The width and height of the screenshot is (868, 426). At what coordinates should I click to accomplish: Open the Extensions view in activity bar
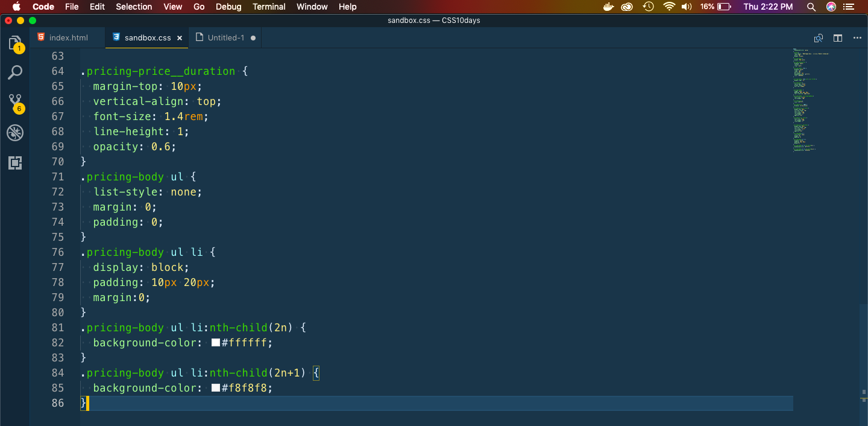[x=15, y=162]
